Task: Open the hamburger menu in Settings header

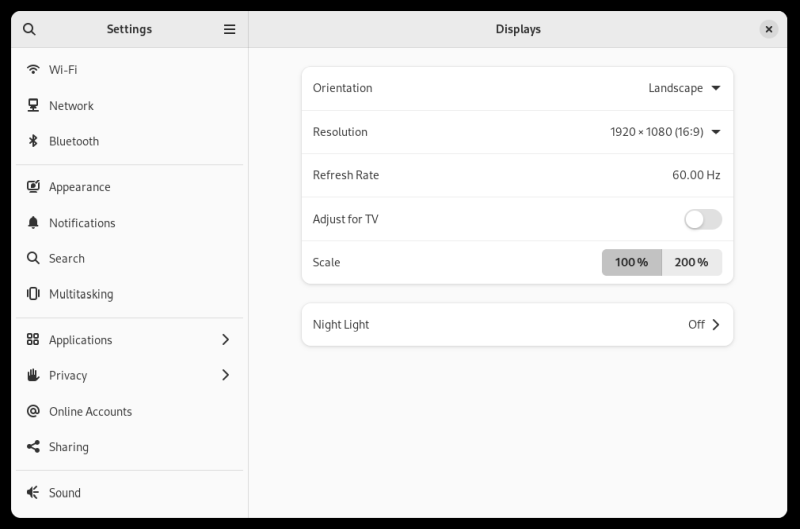Action: (229, 29)
